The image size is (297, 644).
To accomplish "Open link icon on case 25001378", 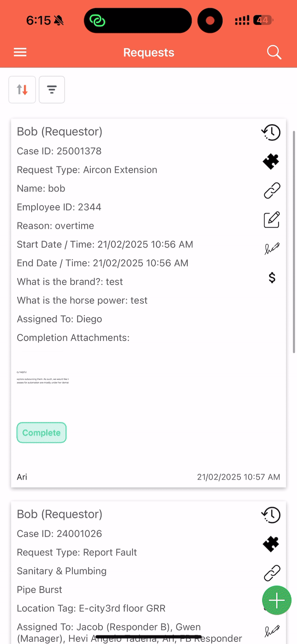I will tap(272, 191).
